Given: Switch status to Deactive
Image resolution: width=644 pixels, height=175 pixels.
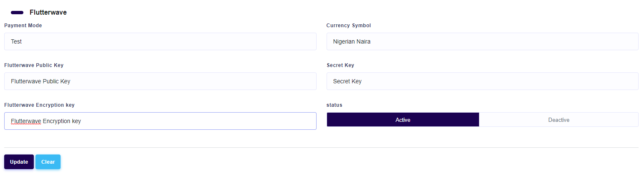Looking at the screenshot, I should click(558, 120).
